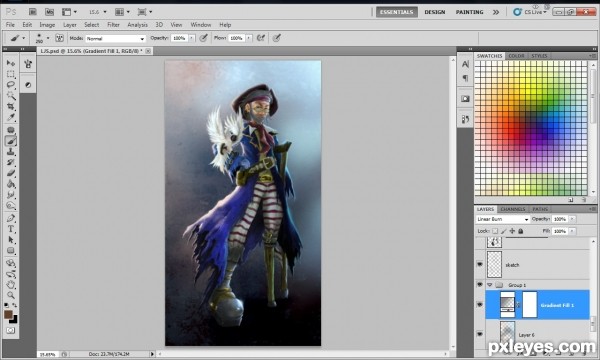The height and width of the screenshot is (360, 600).
Task: Toggle lock all for layer
Action: point(521,231)
